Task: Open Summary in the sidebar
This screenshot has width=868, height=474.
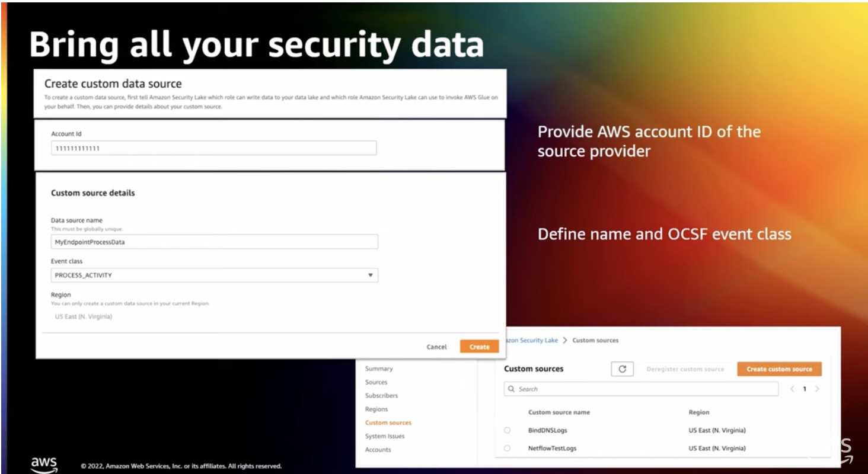Action: click(379, 368)
